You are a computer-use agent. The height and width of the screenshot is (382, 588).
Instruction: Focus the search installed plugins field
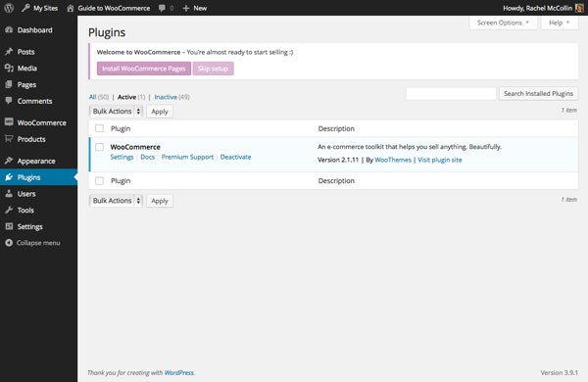point(451,93)
